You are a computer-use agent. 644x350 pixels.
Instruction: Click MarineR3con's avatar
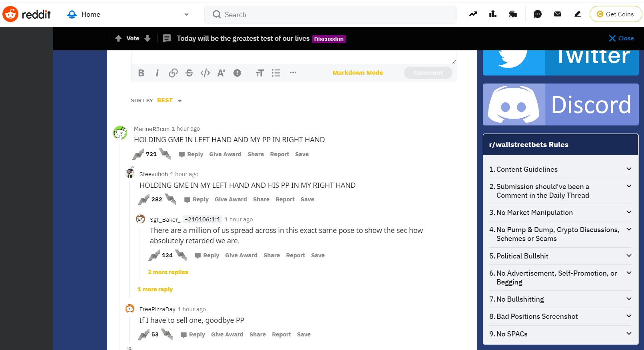pos(120,133)
